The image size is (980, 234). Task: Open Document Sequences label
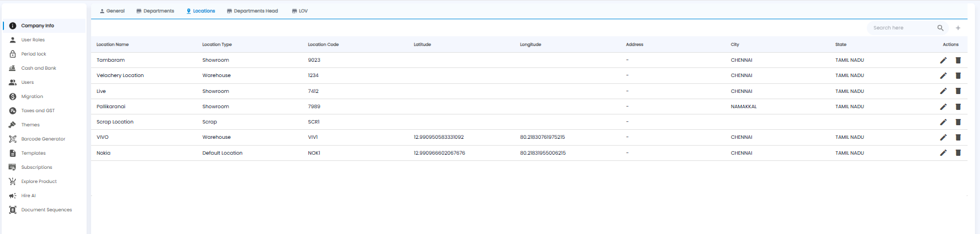tap(46, 210)
